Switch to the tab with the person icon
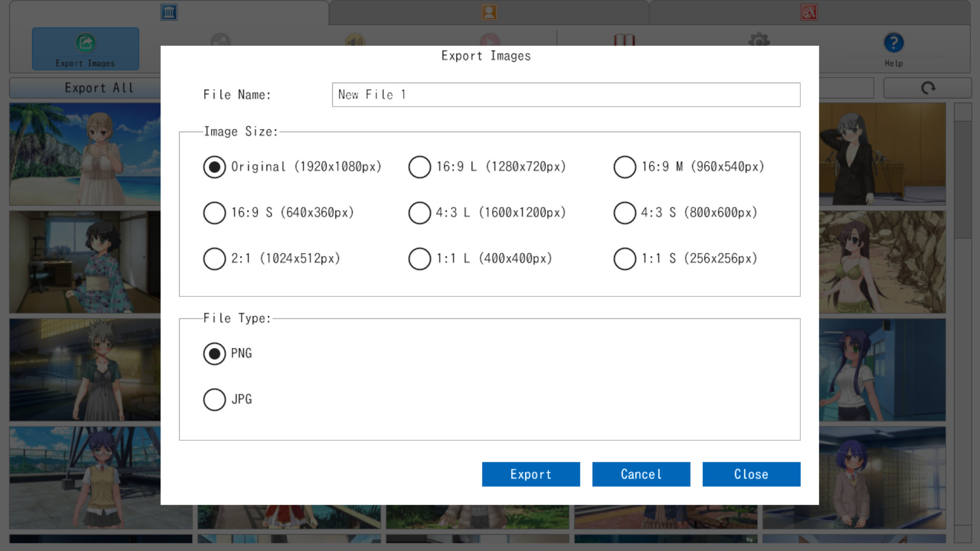The image size is (980, 551). (489, 13)
